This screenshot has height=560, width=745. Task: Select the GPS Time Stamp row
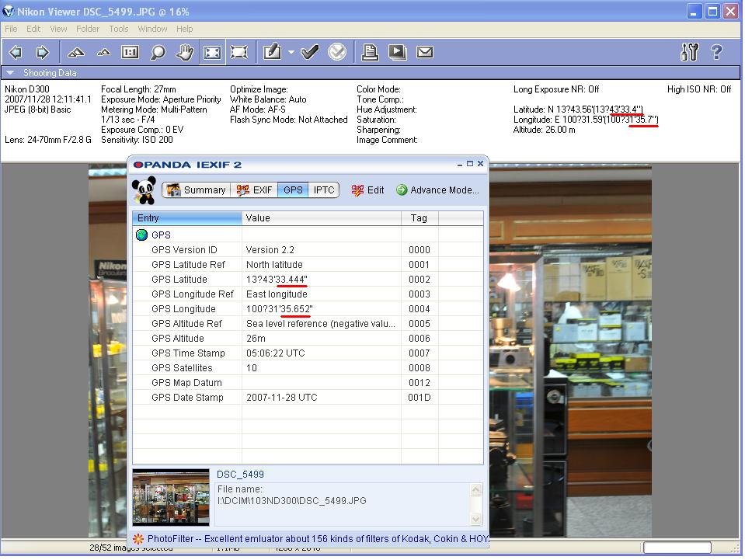click(308, 353)
